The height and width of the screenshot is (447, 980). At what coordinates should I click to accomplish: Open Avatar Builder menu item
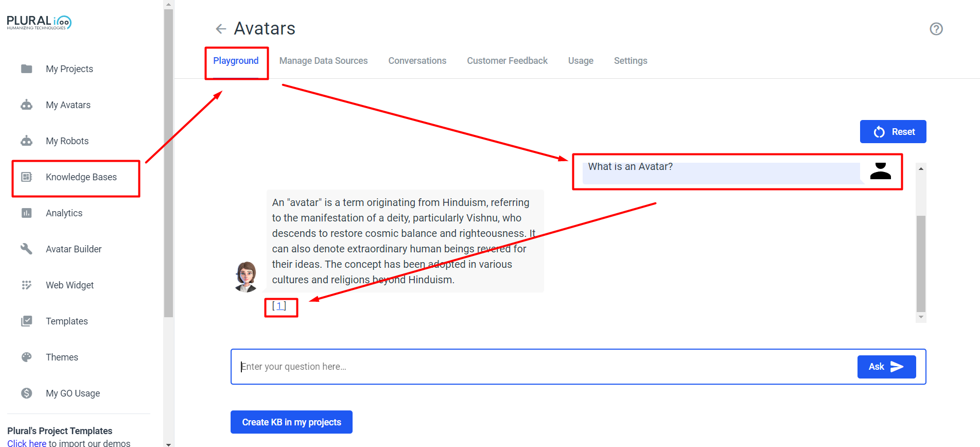pos(74,249)
